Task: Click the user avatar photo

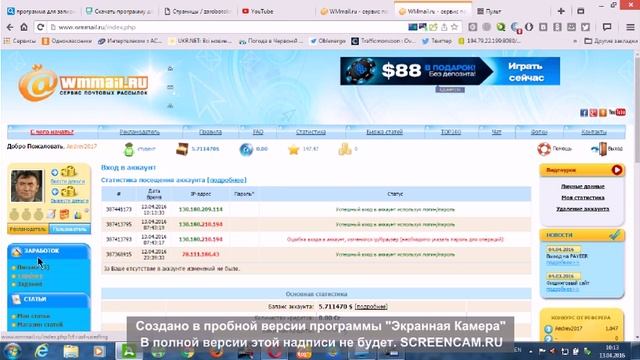Action: (27, 186)
